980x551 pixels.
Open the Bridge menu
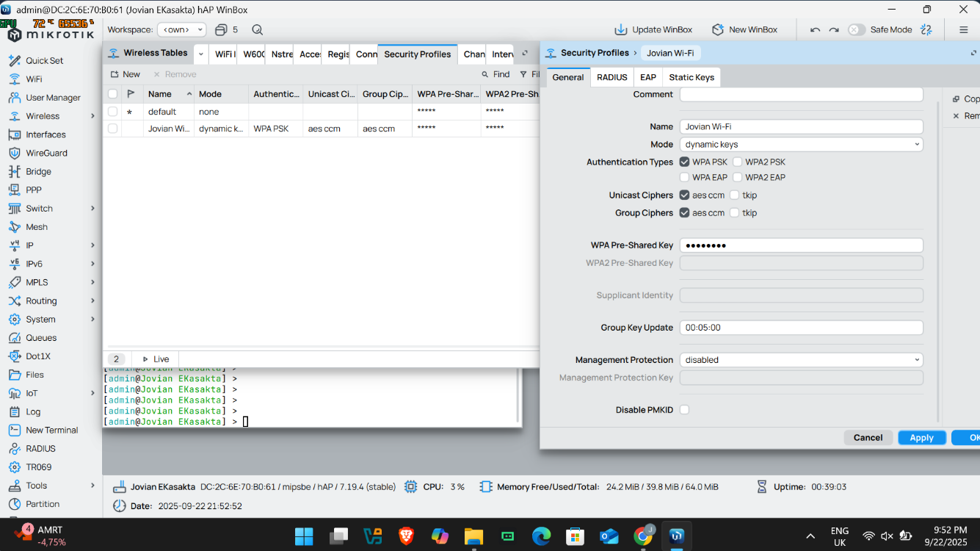[38, 171]
